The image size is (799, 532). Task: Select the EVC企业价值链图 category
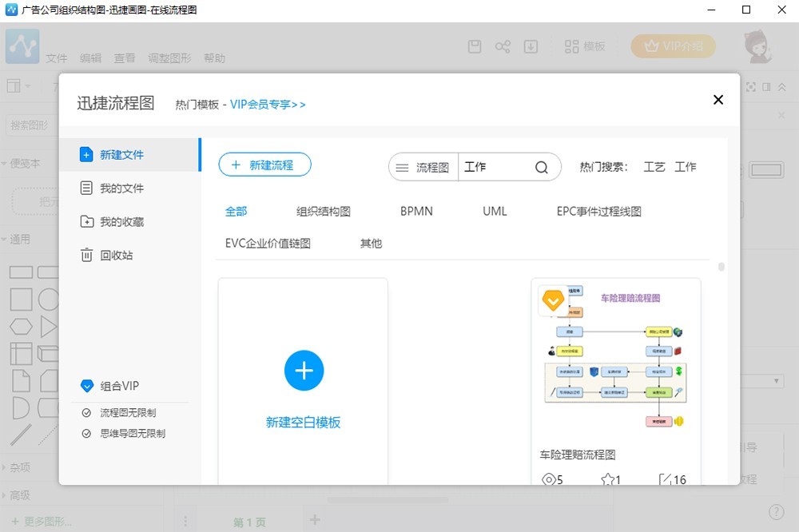click(x=268, y=244)
